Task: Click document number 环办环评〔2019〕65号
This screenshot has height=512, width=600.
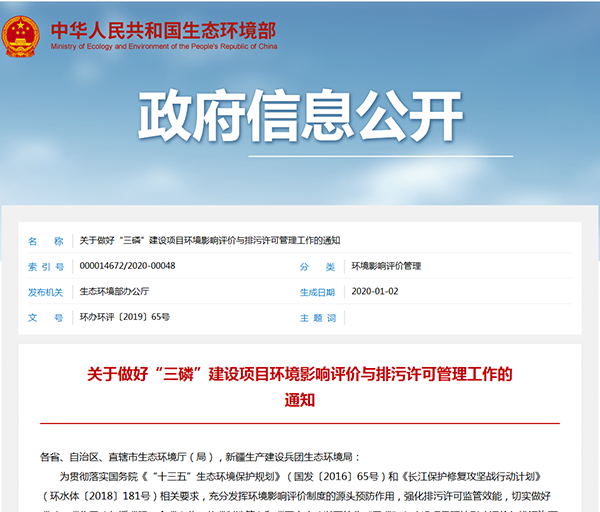Action: point(124,317)
